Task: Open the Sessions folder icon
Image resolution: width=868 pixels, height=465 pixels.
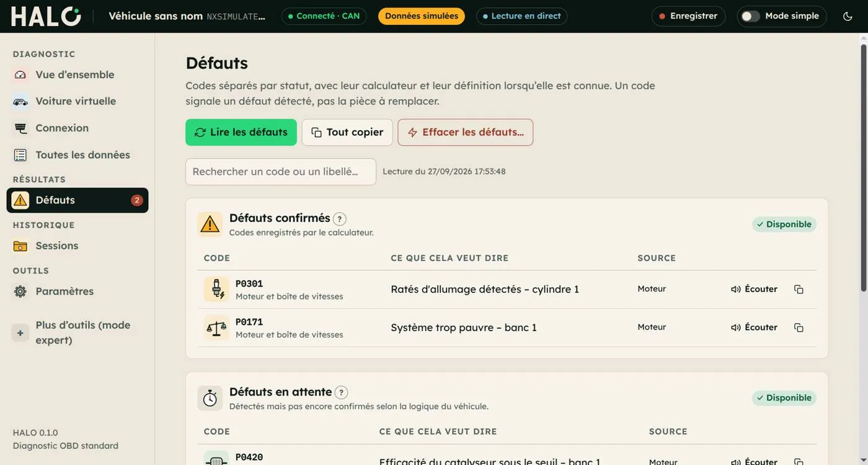Action: (20, 246)
